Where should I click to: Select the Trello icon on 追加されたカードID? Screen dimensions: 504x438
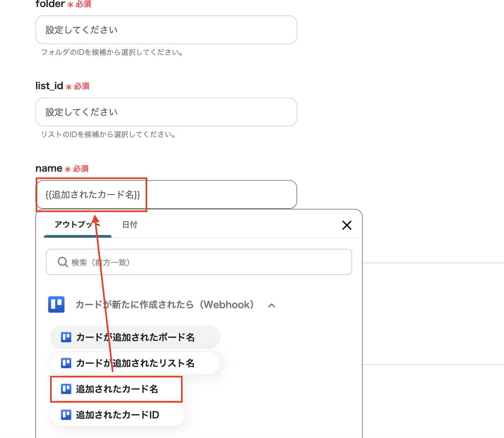(x=66, y=414)
